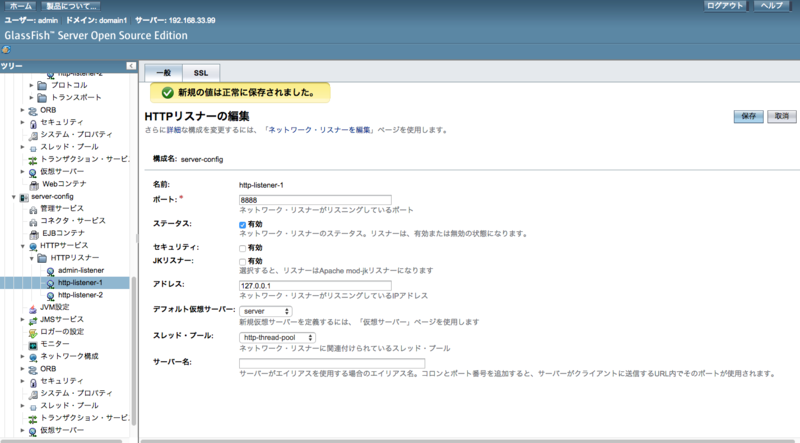Select the 管理サービス tree item

(62, 209)
